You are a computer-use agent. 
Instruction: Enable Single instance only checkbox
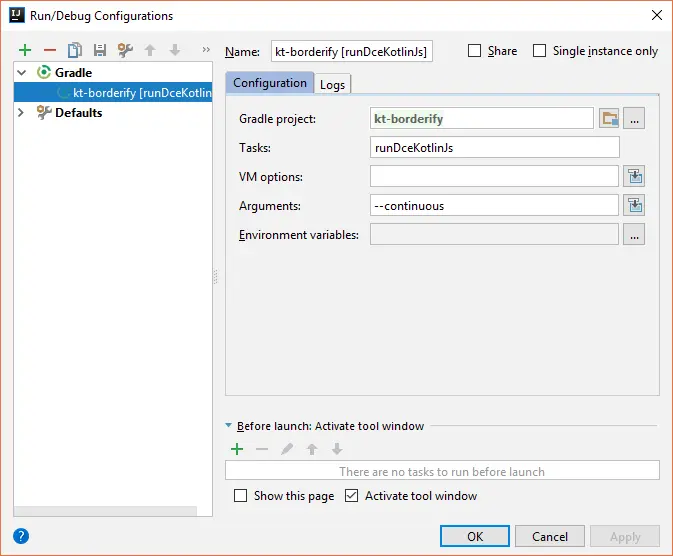coord(540,51)
